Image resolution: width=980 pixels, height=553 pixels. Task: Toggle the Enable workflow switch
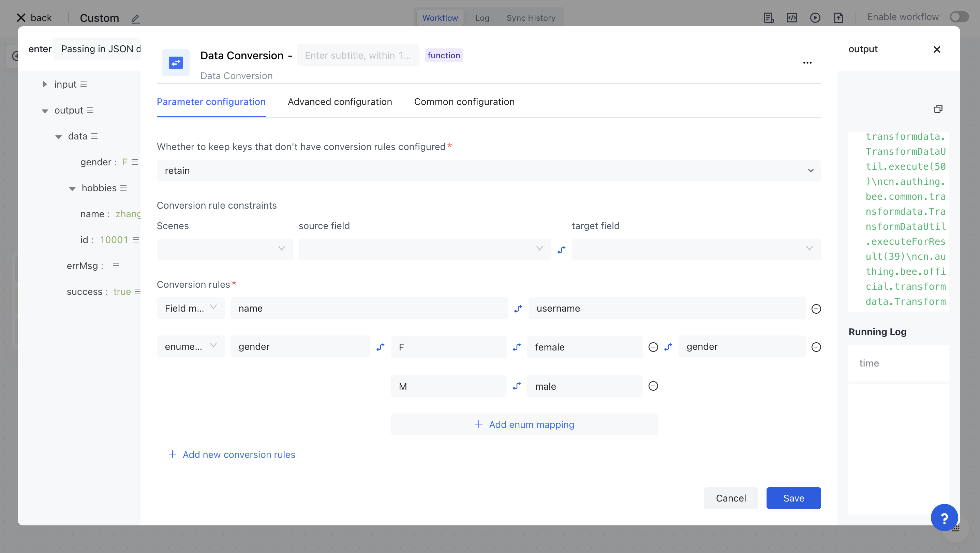[x=959, y=17]
